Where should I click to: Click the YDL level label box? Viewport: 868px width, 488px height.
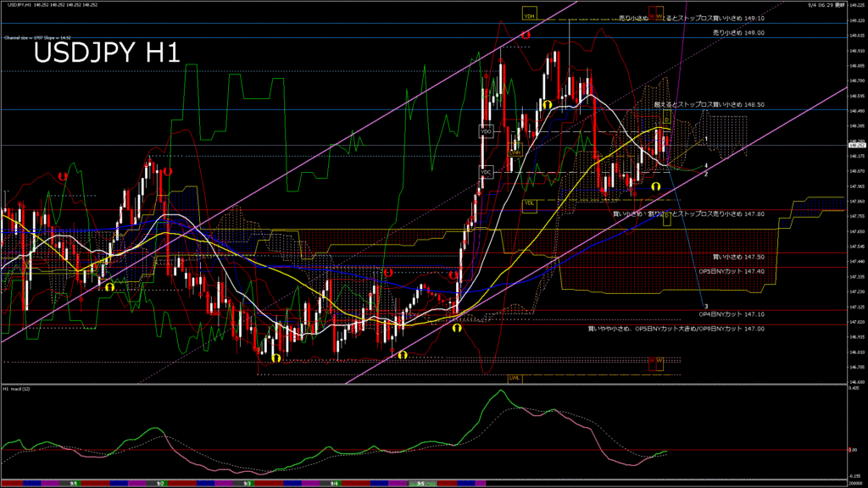[x=529, y=203]
